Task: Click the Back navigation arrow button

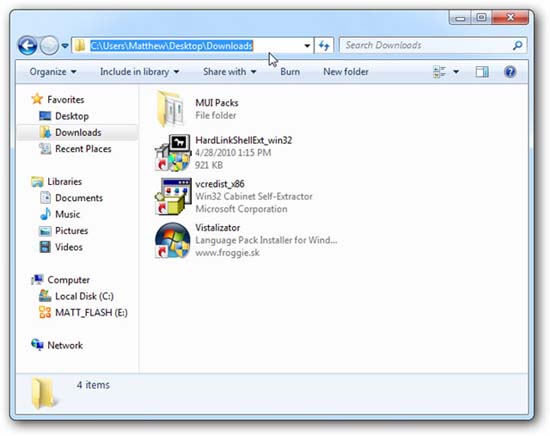Action: point(27,46)
